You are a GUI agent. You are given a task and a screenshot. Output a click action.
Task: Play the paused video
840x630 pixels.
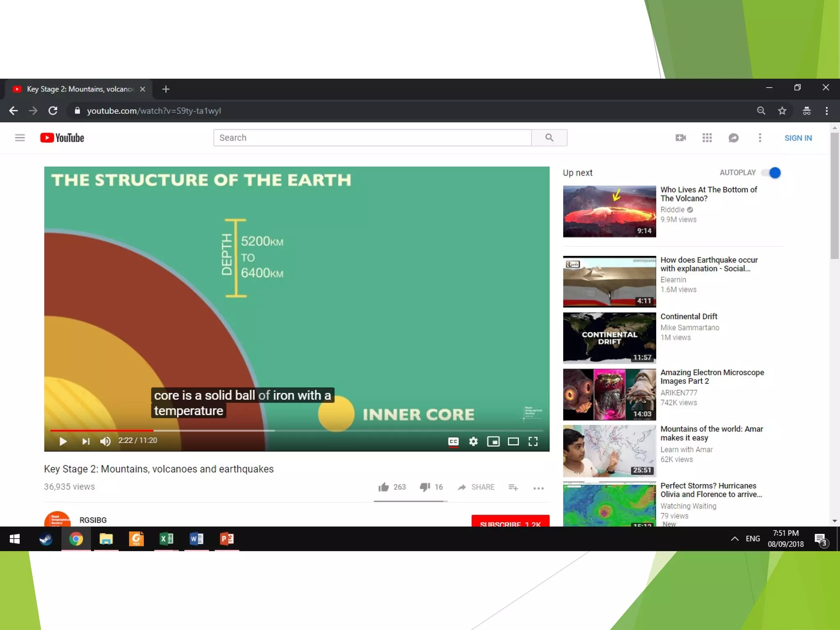63,441
